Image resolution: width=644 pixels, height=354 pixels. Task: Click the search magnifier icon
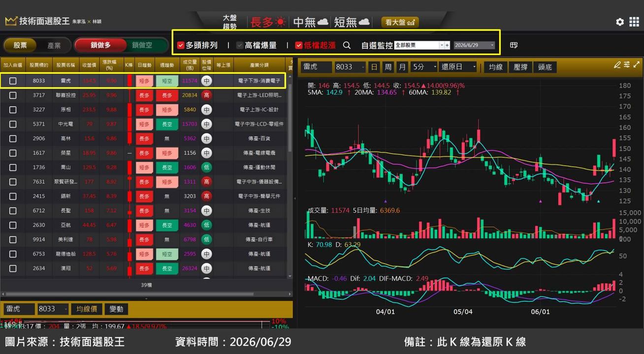(x=347, y=45)
